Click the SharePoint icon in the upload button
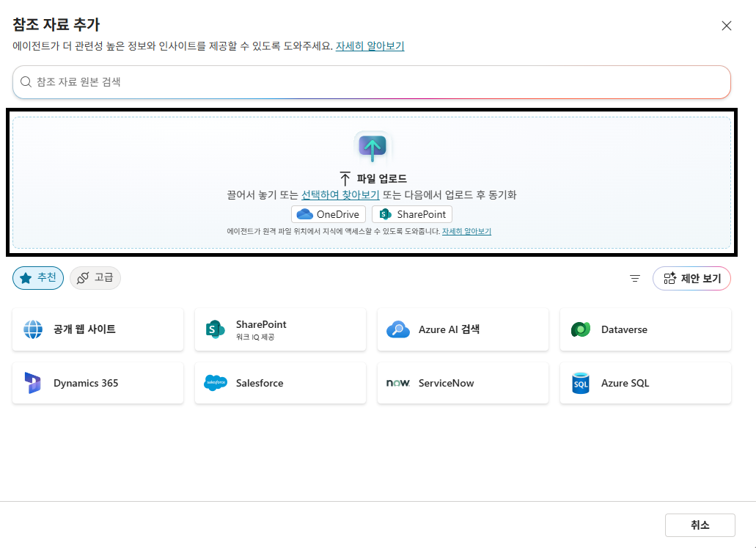Viewport: 756px width, 548px height. pyautogui.click(x=385, y=214)
